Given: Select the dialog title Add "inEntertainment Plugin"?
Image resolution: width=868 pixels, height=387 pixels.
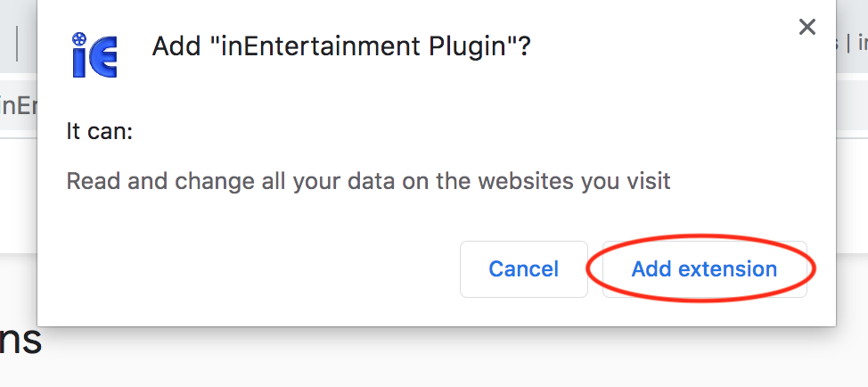Looking at the screenshot, I should [341, 46].
